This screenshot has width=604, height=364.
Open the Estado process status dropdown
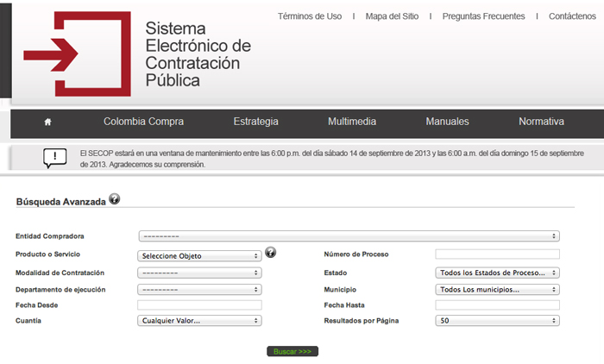tap(498, 273)
